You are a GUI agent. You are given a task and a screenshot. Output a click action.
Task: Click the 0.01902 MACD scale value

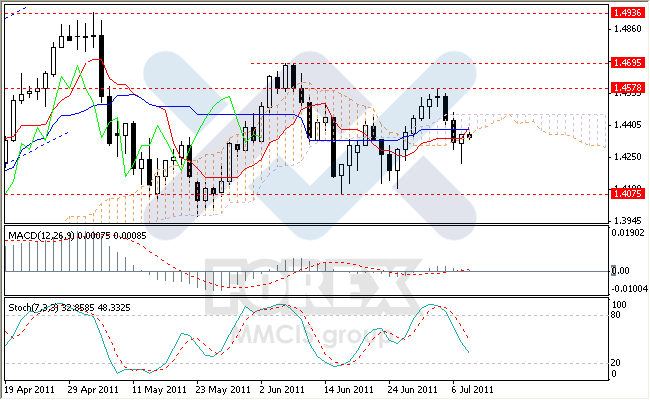point(628,233)
